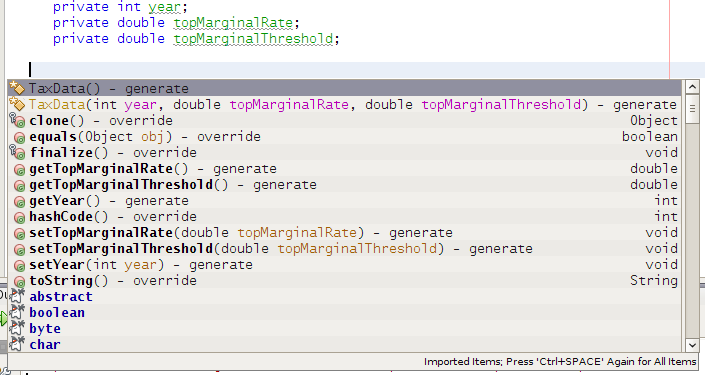Click completion list scrollbar up arrow

[x=692, y=87]
